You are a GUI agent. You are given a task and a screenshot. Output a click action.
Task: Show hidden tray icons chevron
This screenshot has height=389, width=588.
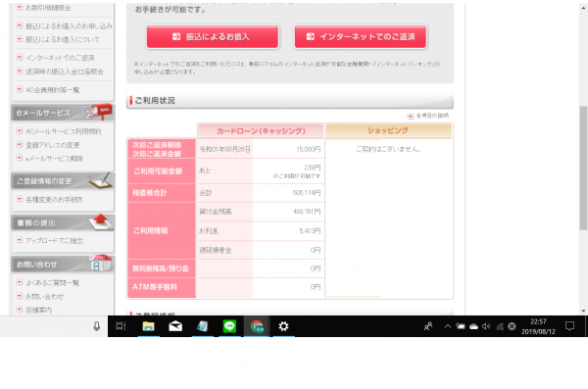pyautogui.click(x=448, y=326)
